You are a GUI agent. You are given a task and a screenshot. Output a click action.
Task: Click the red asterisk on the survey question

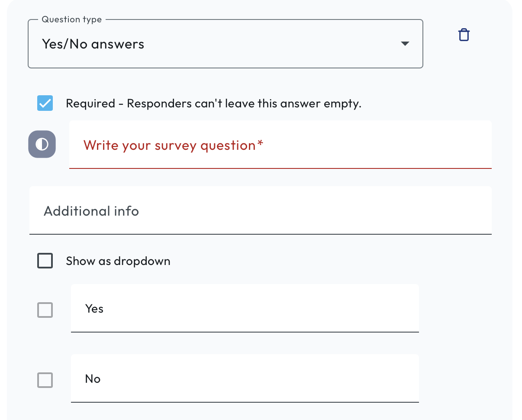pos(260,145)
